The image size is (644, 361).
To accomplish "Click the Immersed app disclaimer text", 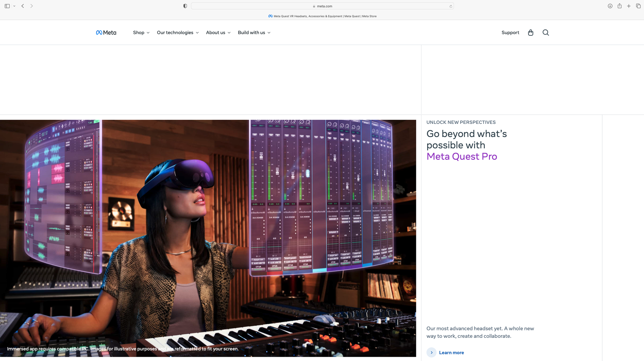I will [x=123, y=349].
